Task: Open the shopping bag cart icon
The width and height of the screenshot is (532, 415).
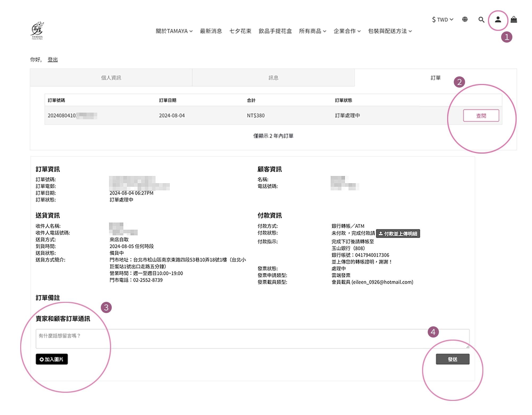Action: 514,20
